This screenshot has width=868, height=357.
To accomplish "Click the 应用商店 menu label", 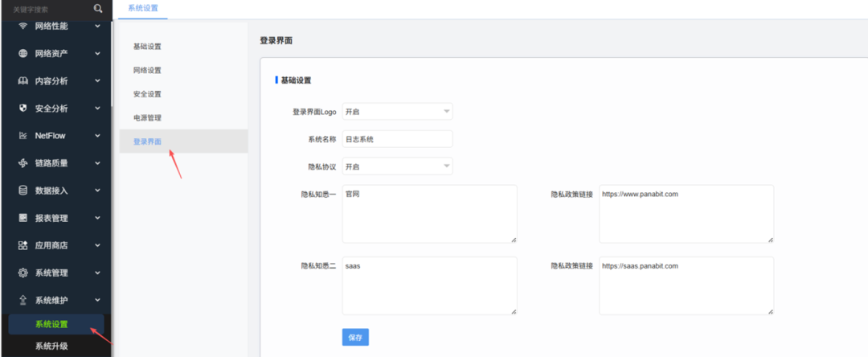I will (51, 245).
